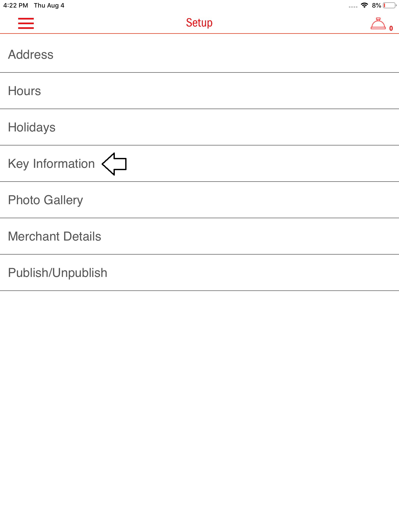Tap the Thu Aug 4 date

coord(49,5)
